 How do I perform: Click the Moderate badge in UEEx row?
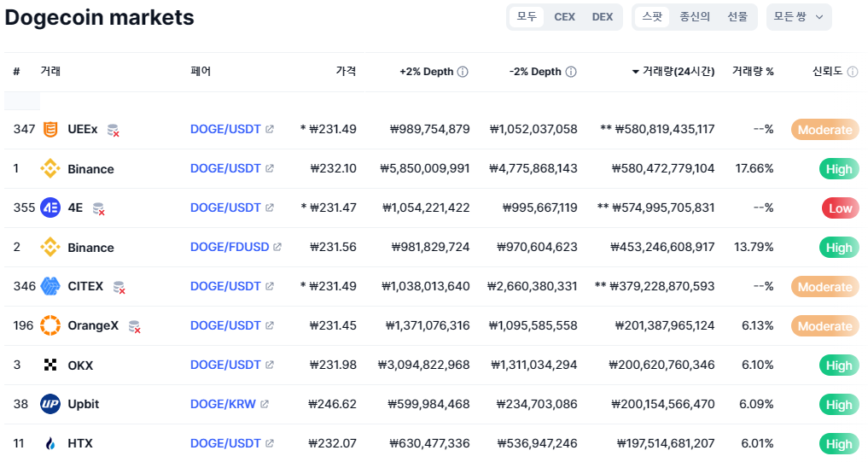(824, 130)
